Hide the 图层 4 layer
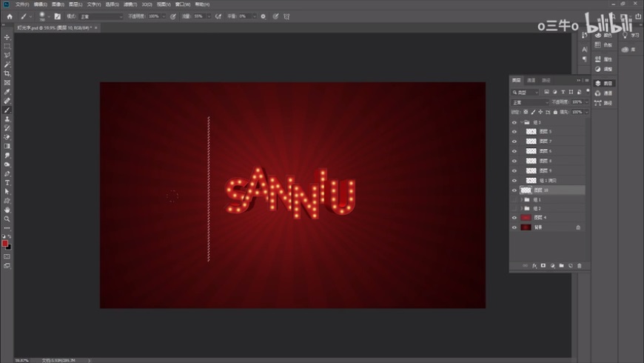Image resolution: width=644 pixels, height=363 pixels. 514,218
